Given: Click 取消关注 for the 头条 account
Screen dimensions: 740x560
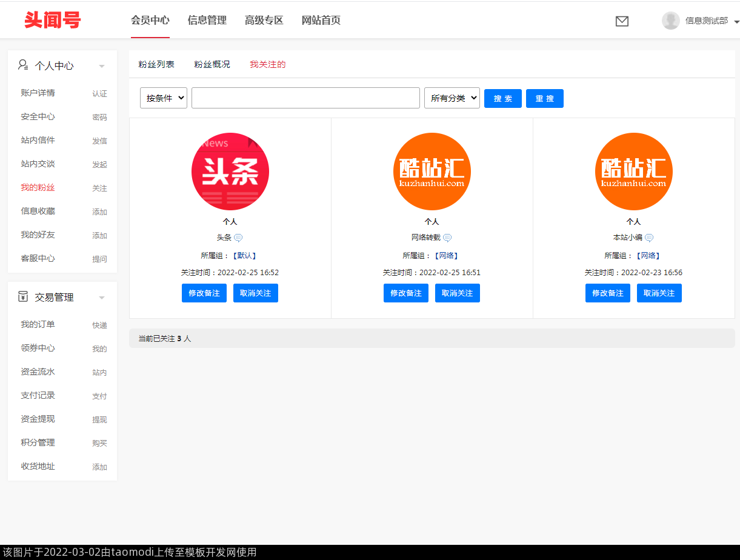Looking at the screenshot, I should pyautogui.click(x=256, y=293).
